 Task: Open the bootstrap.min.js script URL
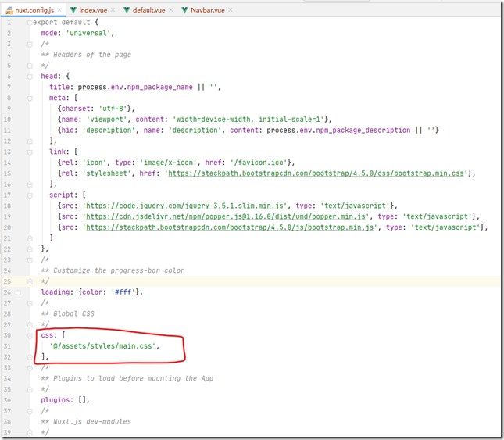[230, 227]
